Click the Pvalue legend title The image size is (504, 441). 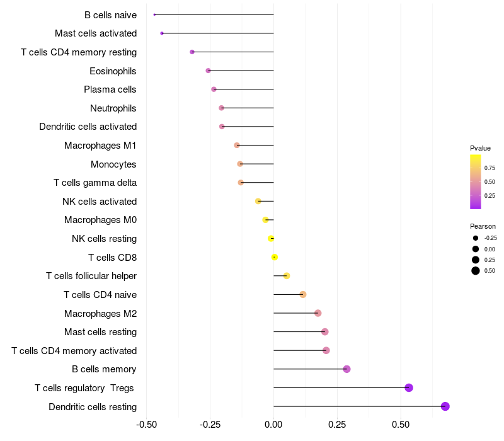pyautogui.click(x=480, y=148)
